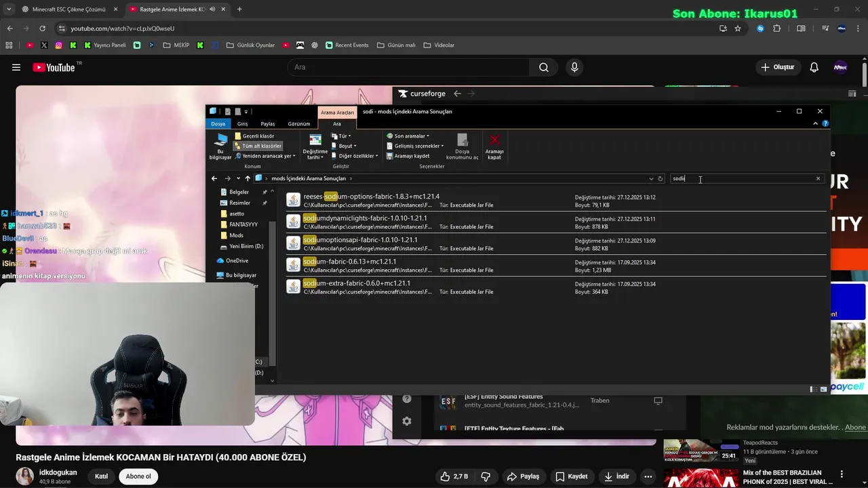Switch to the Görünüm ribbon tab
This screenshot has width=868, height=488.
tap(299, 124)
